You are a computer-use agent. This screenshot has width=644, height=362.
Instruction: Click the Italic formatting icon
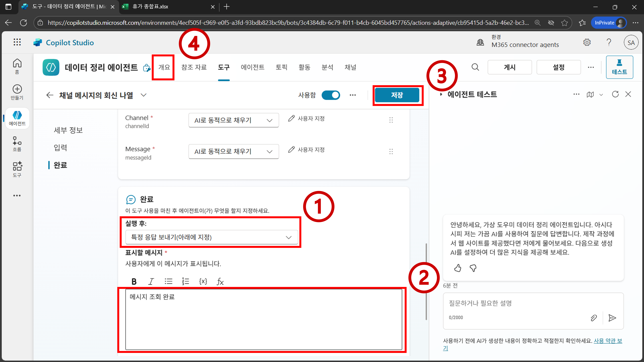coord(151,282)
